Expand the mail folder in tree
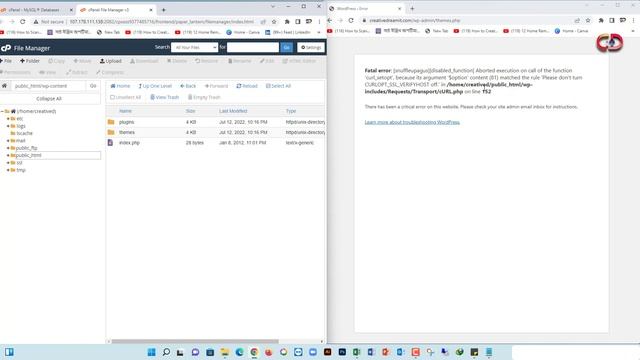 coord(8,140)
